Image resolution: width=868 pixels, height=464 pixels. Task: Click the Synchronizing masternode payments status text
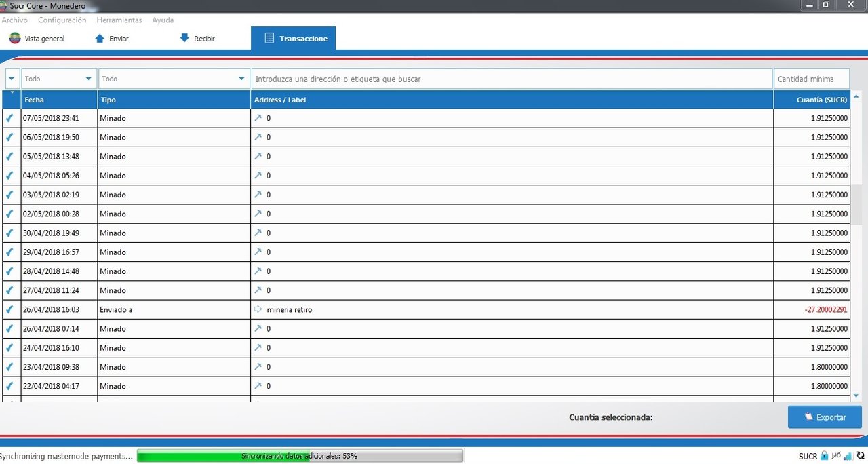click(x=66, y=456)
